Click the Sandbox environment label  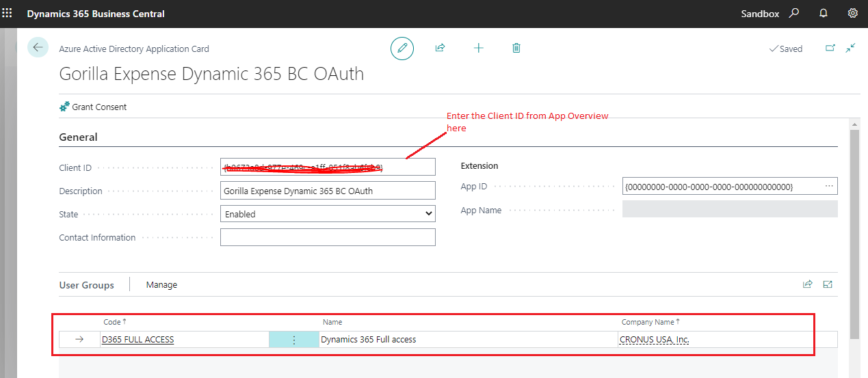pyautogui.click(x=760, y=14)
